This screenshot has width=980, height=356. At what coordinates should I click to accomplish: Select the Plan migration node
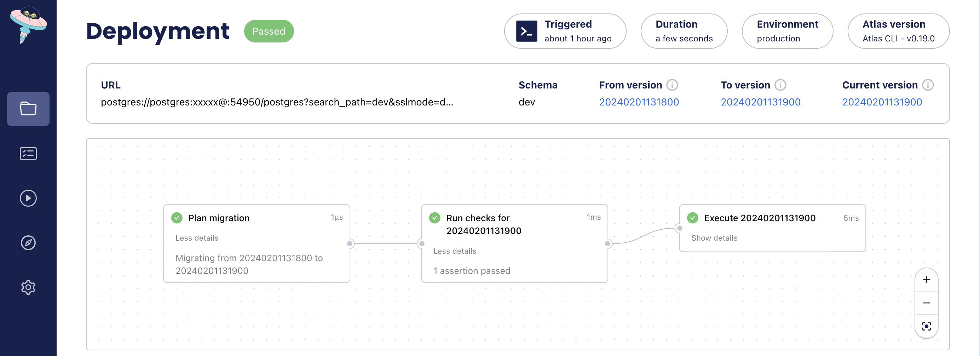tap(219, 218)
